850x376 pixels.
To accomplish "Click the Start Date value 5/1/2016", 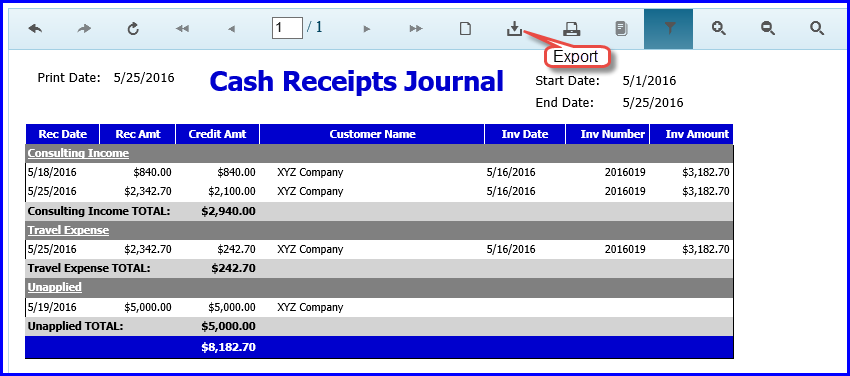I will (x=649, y=81).
